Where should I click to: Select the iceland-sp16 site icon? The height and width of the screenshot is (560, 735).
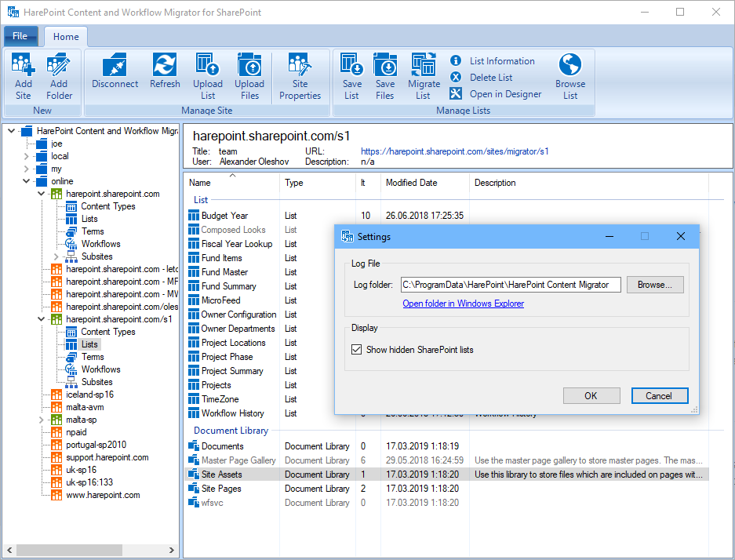(56, 395)
